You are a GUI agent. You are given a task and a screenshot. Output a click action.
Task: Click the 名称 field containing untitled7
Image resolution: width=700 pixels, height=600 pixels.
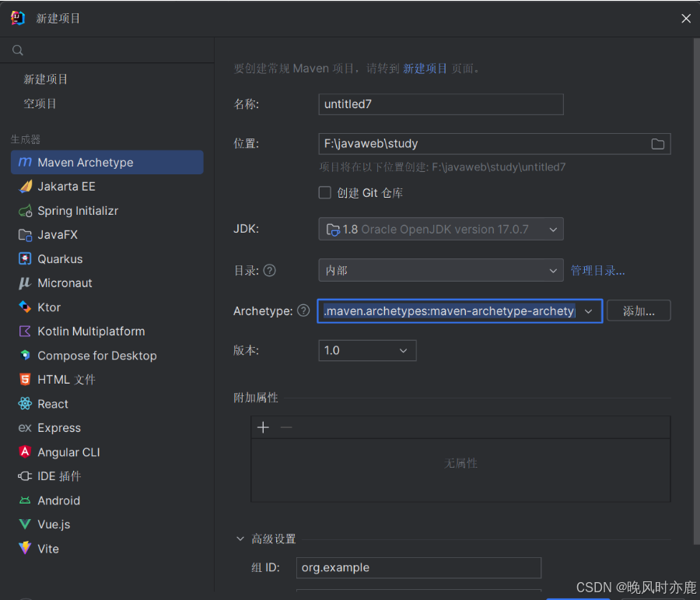(x=441, y=104)
